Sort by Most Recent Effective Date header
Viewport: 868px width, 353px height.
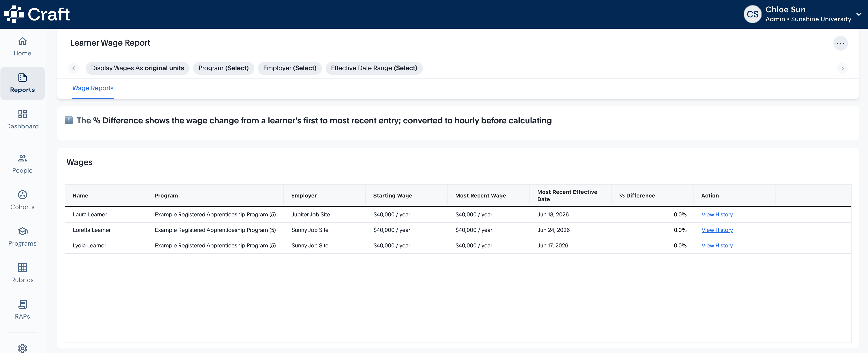click(570, 196)
